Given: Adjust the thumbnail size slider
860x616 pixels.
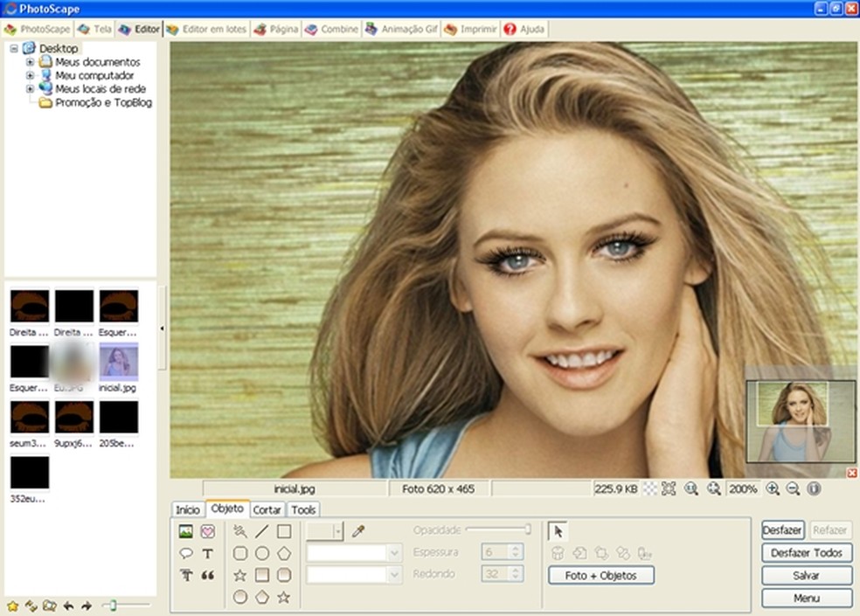Looking at the screenshot, I should click(113, 605).
